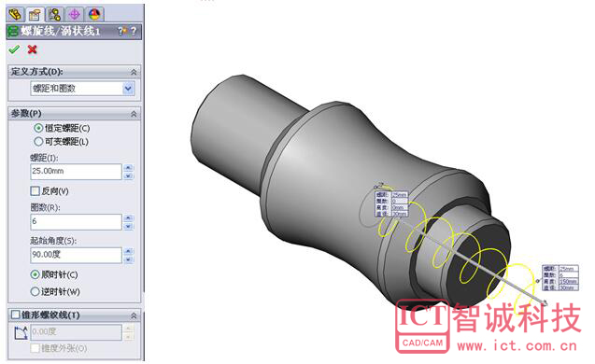The width and height of the screenshot is (595, 364).
Task: Expand or collapse the 锥形螺纹线 section chevron
Action: 134,315
